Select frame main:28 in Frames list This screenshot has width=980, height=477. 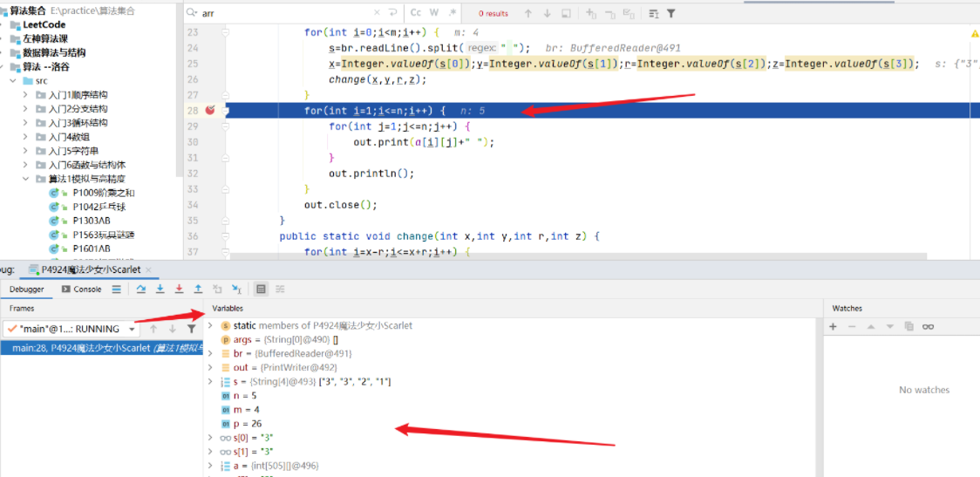[x=100, y=348]
